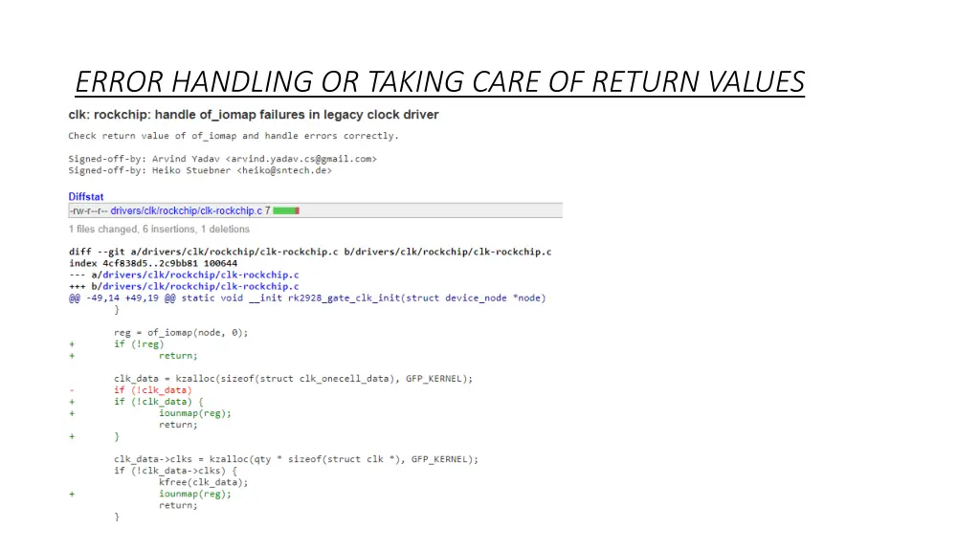The width and height of the screenshot is (980, 551).
Task: Click the change count '7' in diffstat row
Action: coord(268,211)
